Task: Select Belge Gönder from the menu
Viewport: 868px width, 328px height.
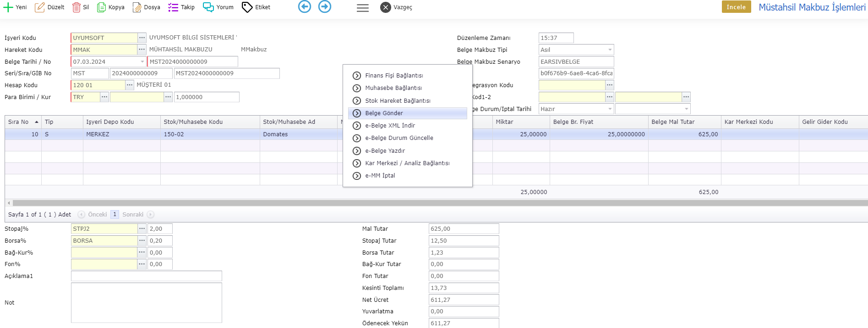Action: pyautogui.click(x=384, y=113)
